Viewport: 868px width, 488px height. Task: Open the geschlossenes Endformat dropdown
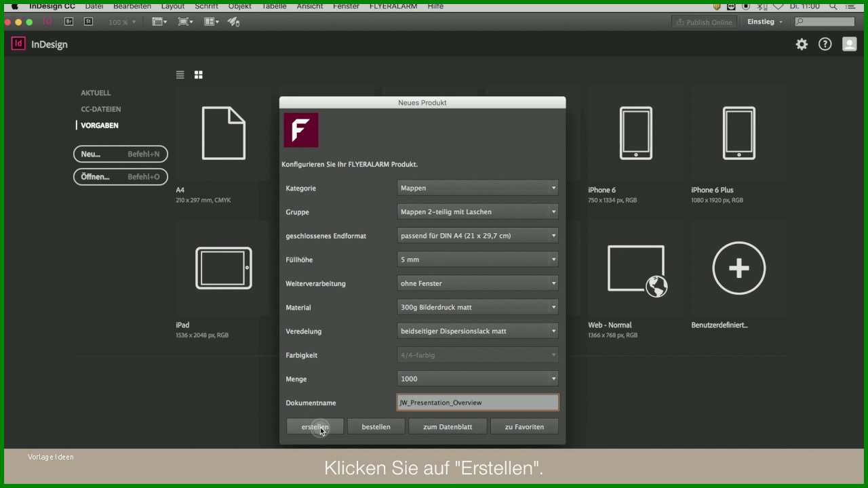(x=477, y=236)
